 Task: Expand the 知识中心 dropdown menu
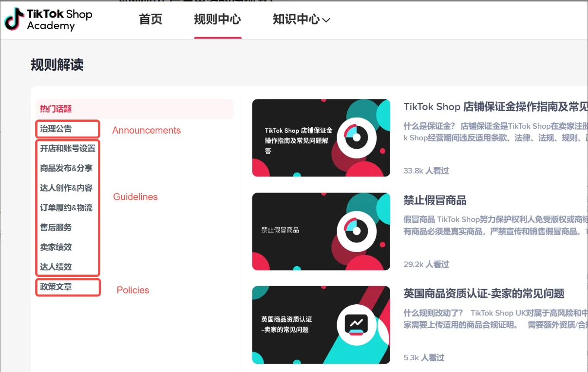[x=301, y=20]
